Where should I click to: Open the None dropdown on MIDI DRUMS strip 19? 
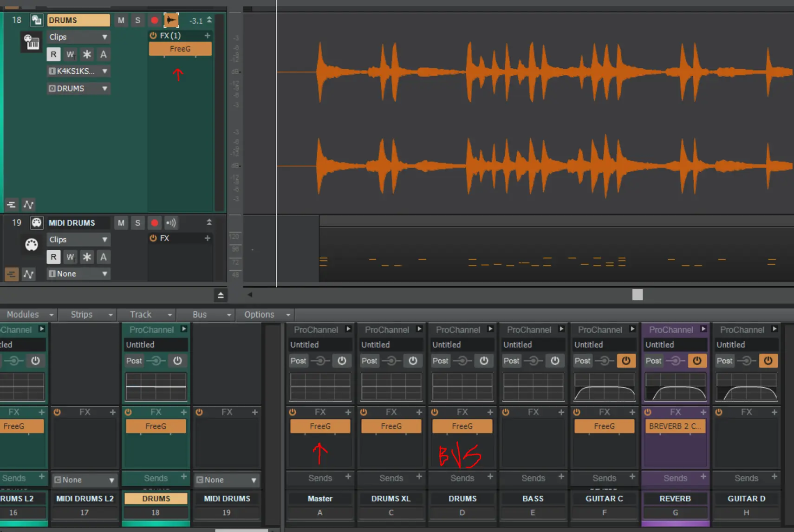point(227,480)
